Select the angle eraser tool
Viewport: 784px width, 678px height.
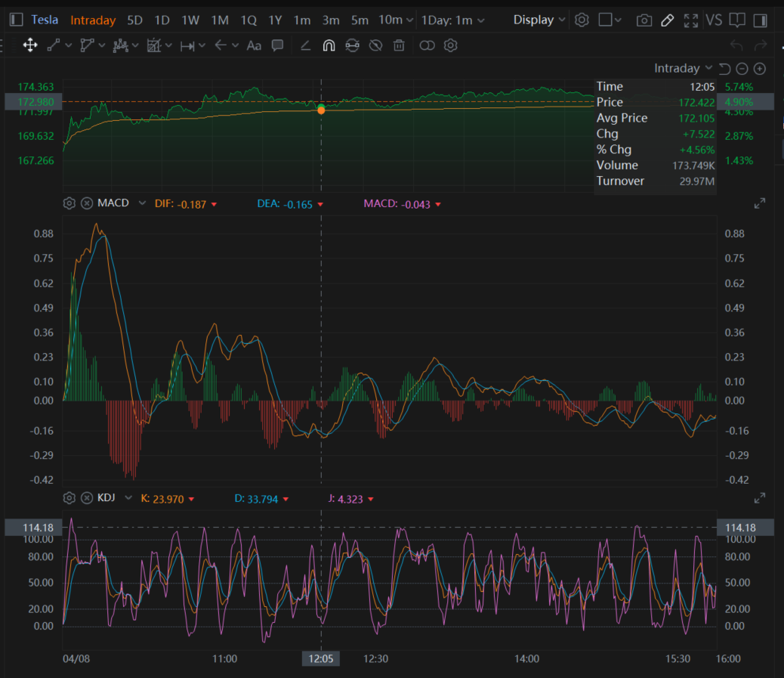click(305, 45)
